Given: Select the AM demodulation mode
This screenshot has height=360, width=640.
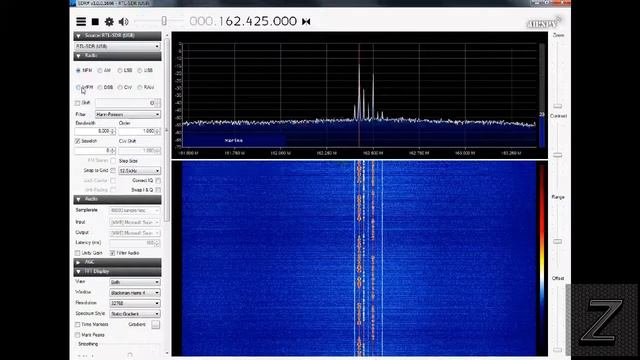Looking at the screenshot, I should coord(100,71).
